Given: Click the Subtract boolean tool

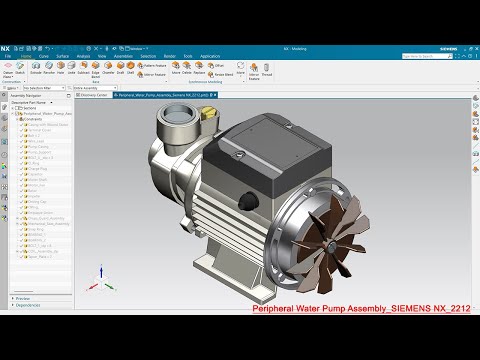Looking at the screenshot, I should [x=84, y=68].
